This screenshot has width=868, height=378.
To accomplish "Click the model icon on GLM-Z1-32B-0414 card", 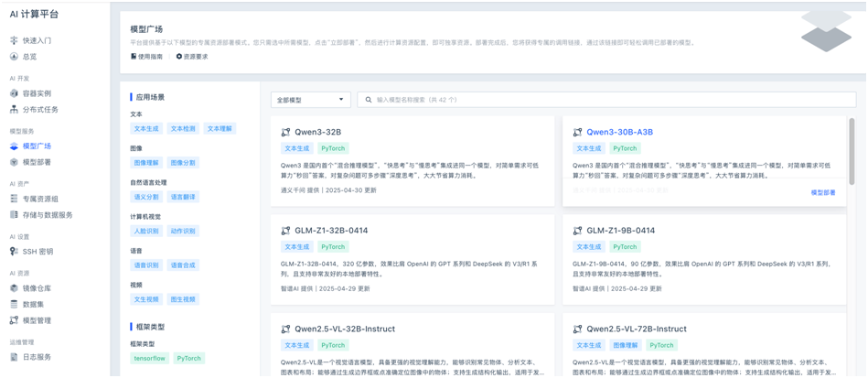I will [x=285, y=231].
